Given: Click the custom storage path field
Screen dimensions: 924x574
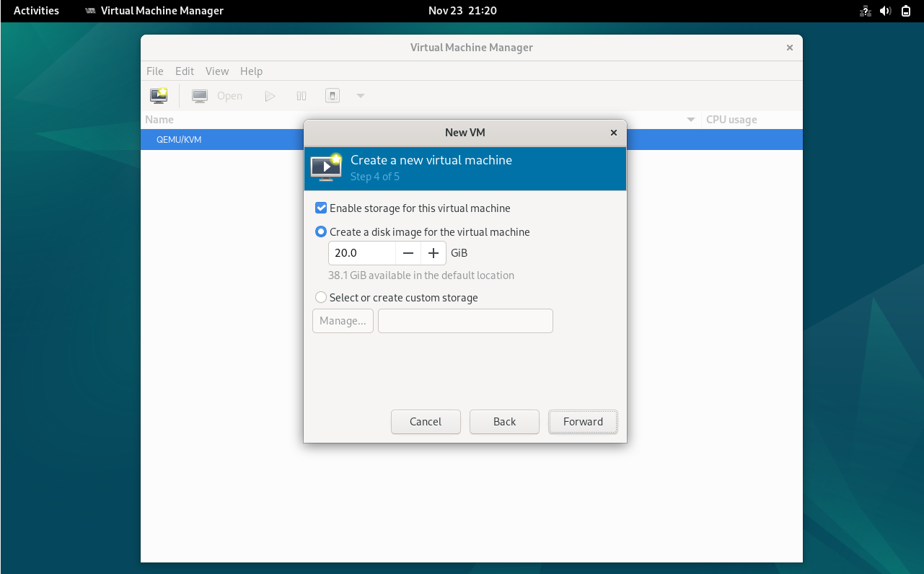Looking at the screenshot, I should (x=465, y=321).
